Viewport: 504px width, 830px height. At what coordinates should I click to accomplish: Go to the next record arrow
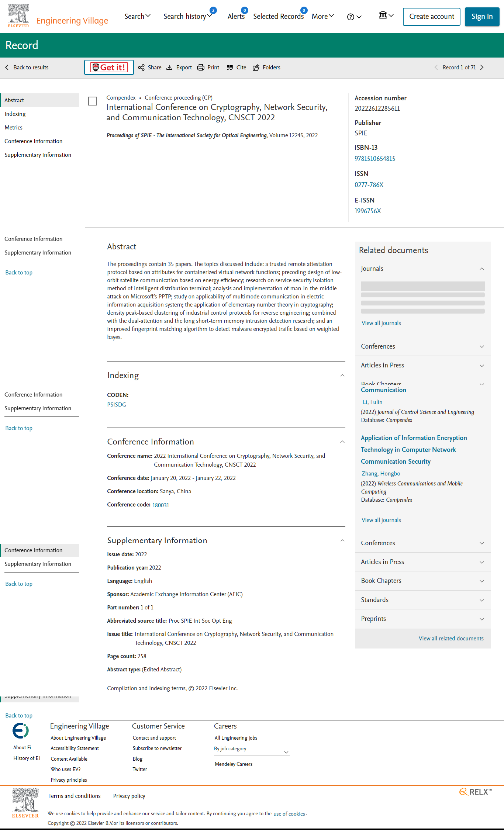point(482,68)
